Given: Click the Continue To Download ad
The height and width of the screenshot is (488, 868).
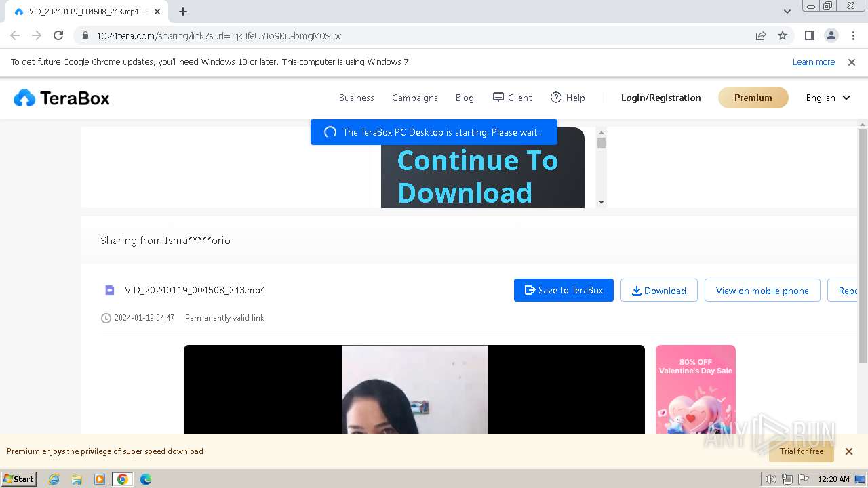Looking at the screenshot, I should (x=483, y=168).
